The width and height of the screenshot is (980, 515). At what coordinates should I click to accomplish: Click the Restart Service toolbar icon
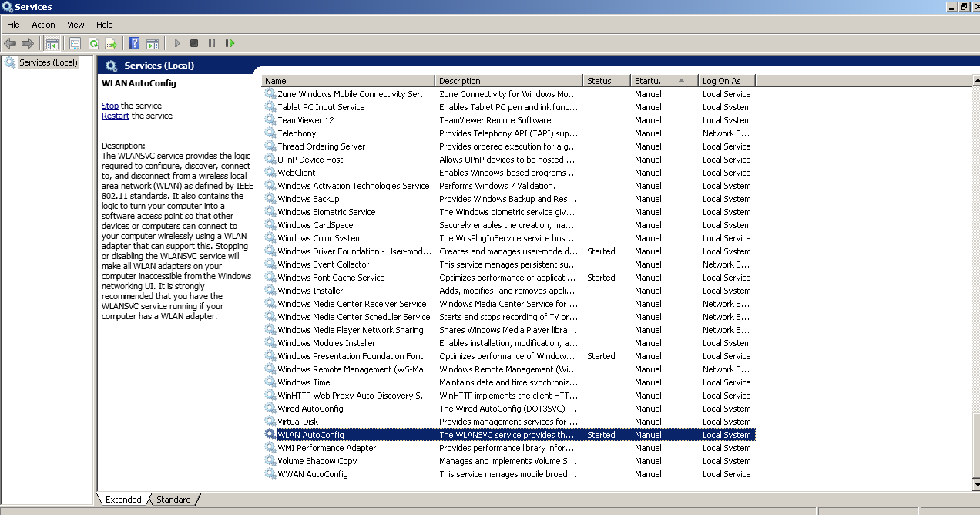pos(230,43)
